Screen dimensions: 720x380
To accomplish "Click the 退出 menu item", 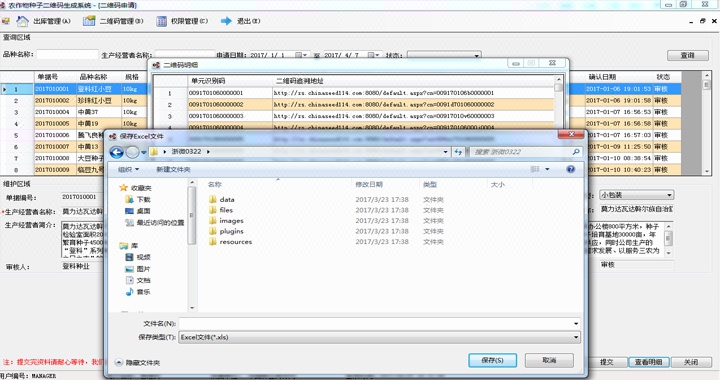I will [x=248, y=21].
